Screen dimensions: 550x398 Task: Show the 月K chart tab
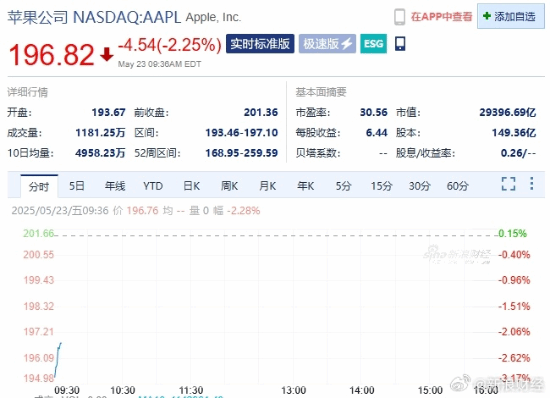pyautogui.click(x=268, y=185)
